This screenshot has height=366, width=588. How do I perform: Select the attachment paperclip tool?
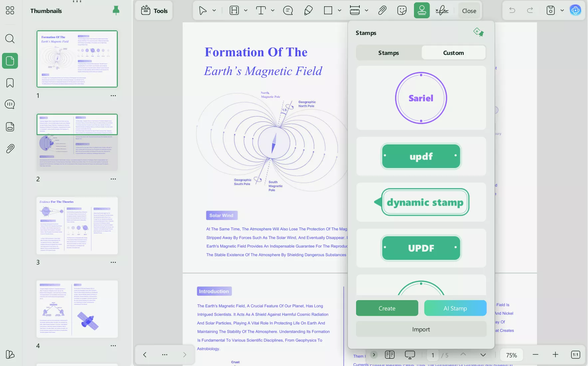click(x=382, y=11)
